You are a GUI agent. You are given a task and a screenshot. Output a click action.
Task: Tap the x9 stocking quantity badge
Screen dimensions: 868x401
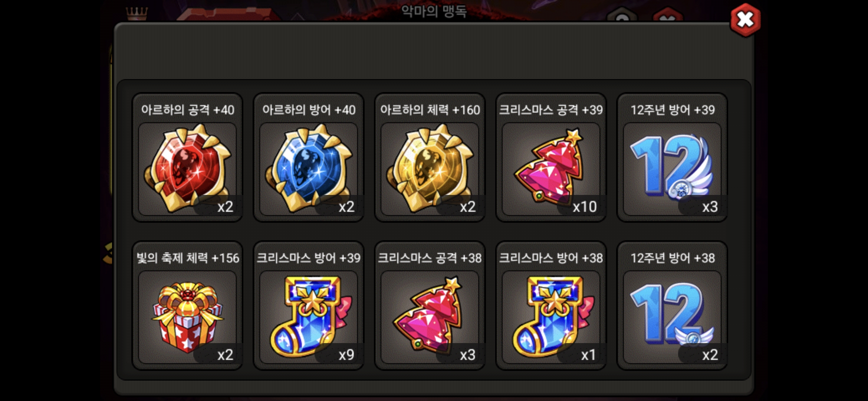click(346, 355)
